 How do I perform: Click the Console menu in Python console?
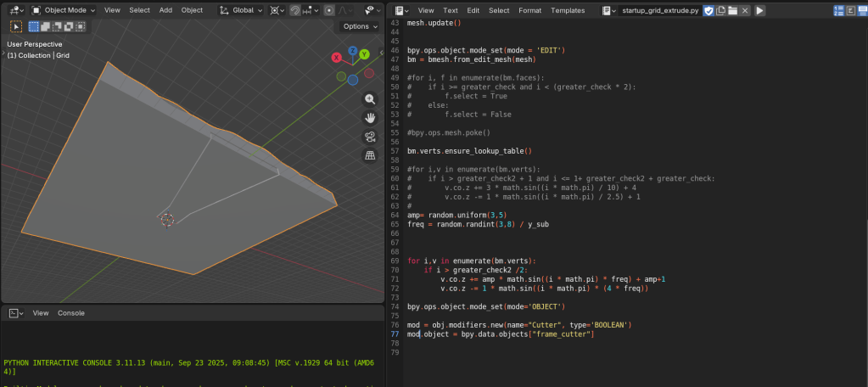click(71, 313)
